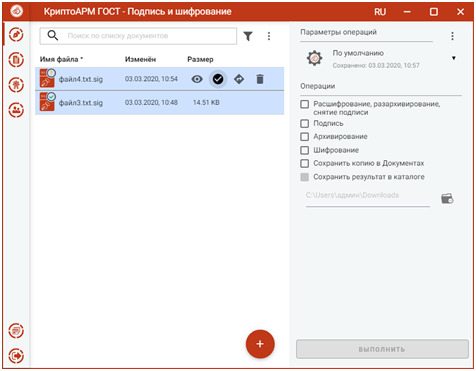Click the Операции section label
This screenshot has width=476, height=371.
click(317, 86)
